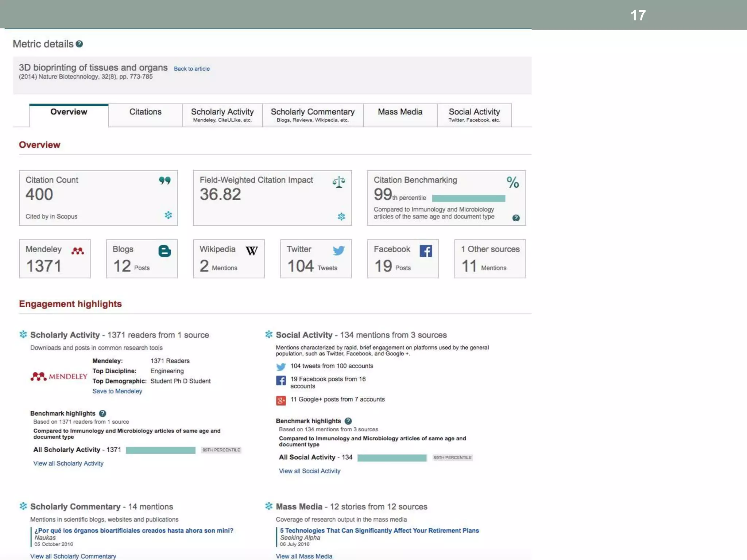Click the help icon next to Scholarly Activity Benchmark highlights
Screen dimensions: 747x560
tap(102, 413)
